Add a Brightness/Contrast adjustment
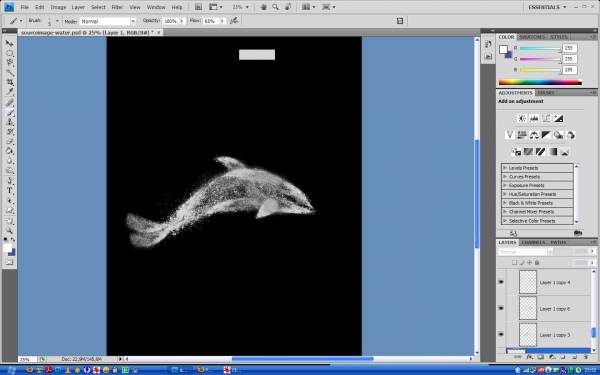Screen dimensions: 600x375 tap(522, 119)
